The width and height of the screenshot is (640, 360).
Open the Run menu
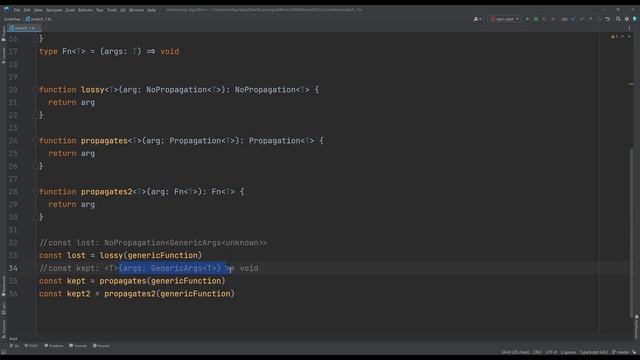point(100,10)
